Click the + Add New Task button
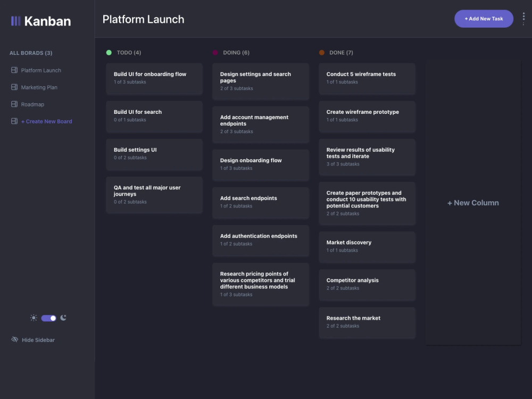The height and width of the screenshot is (399, 532). pyautogui.click(x=484, y=19)
